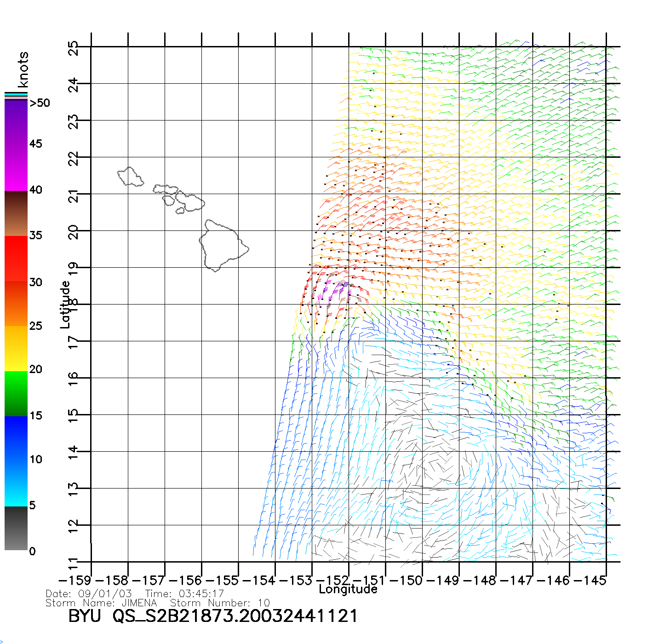
Task: Click the knots unit label above colorbar
Action: pos(23,69)
